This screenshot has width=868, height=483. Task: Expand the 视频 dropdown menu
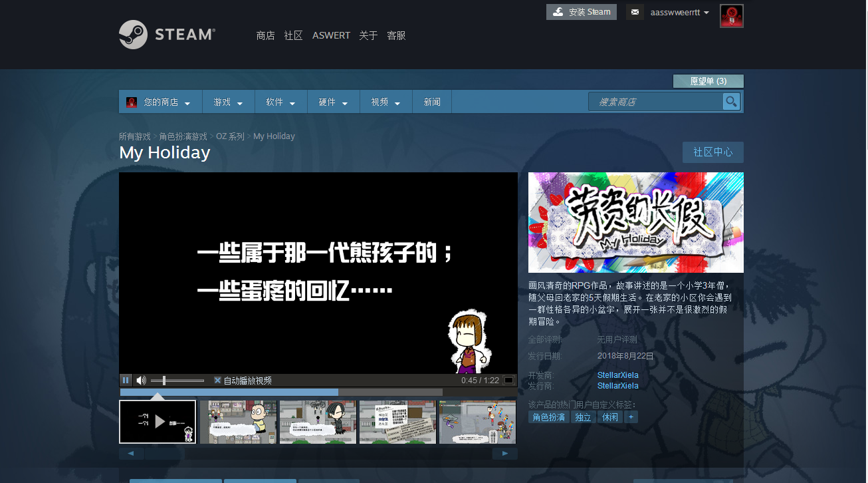pyautogui.click(x=386, y=102)
